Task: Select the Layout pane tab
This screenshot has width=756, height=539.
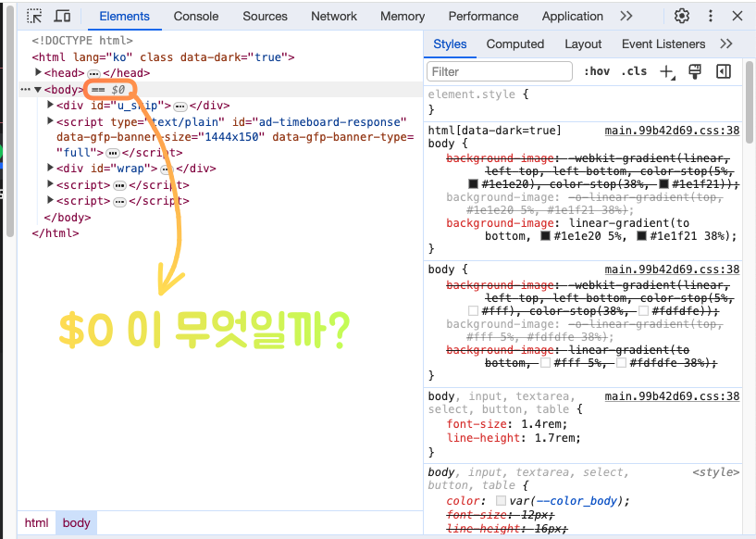Action: pos(583,44)
